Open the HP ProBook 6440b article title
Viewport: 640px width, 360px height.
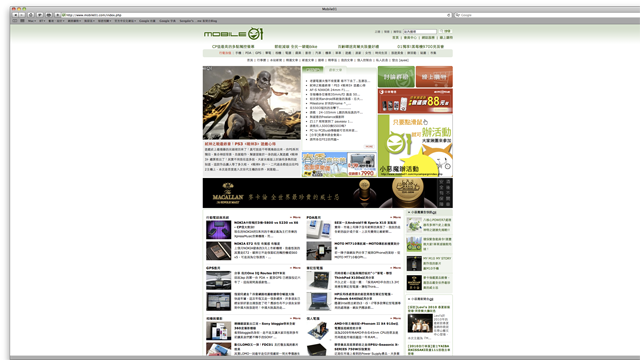363,296
